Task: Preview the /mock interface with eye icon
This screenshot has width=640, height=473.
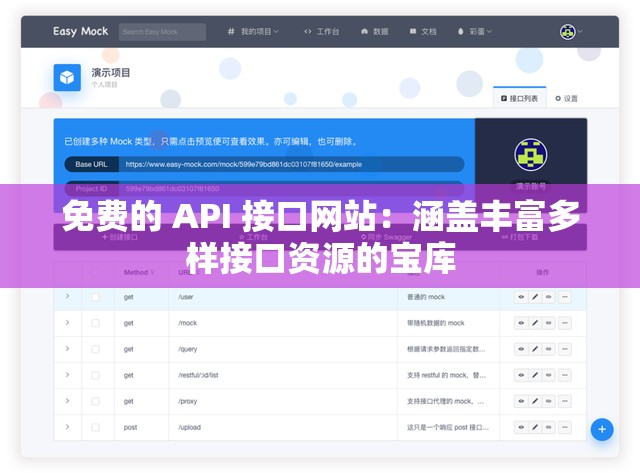Action: coord(521,323)
